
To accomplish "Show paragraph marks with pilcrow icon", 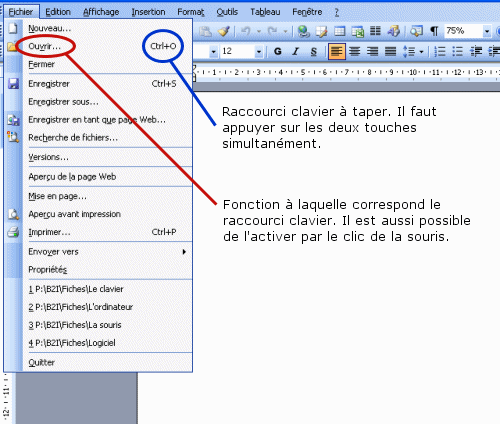I will coord(434,31).
